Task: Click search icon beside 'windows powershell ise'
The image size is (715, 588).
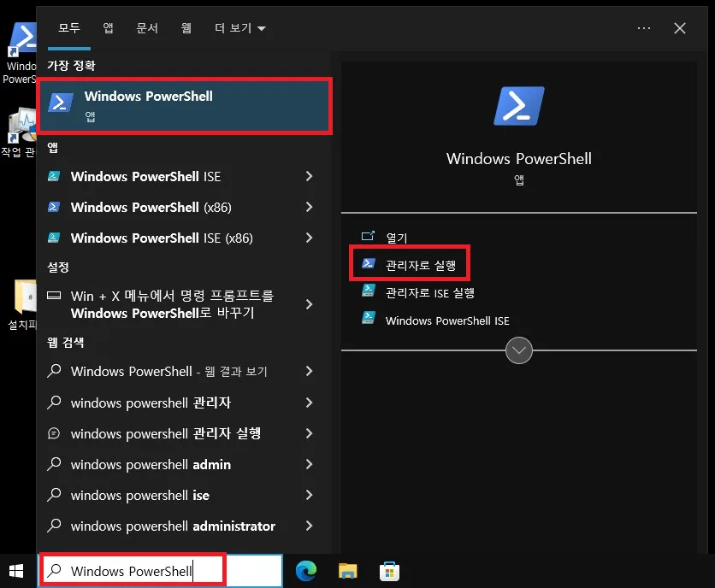Action: coord(54,494)
